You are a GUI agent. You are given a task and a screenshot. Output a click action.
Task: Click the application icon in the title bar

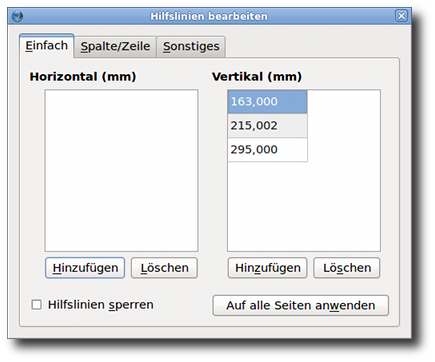pos(17,16)
